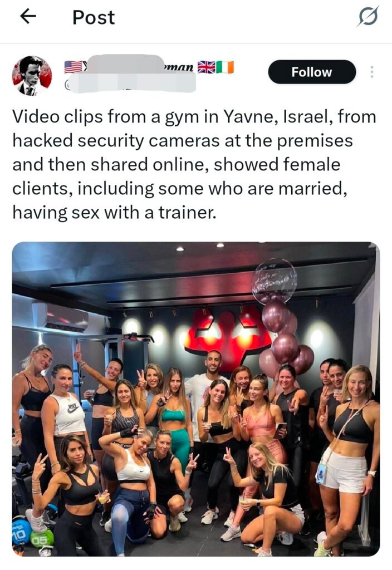Tap the green 05 ball in the photo
Viewport: 392px width, 570px height.
tap(41, 539)
